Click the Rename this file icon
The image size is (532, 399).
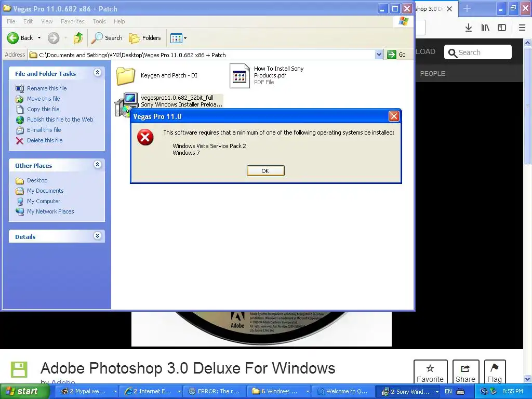20,88
